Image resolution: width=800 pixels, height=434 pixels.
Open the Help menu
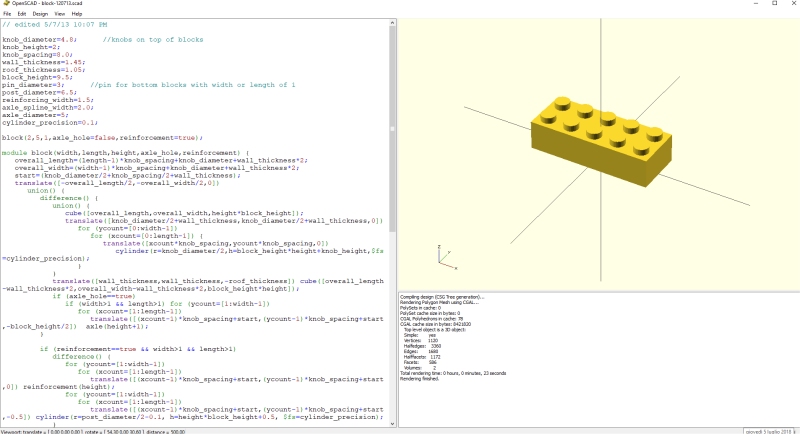point(77,14)
